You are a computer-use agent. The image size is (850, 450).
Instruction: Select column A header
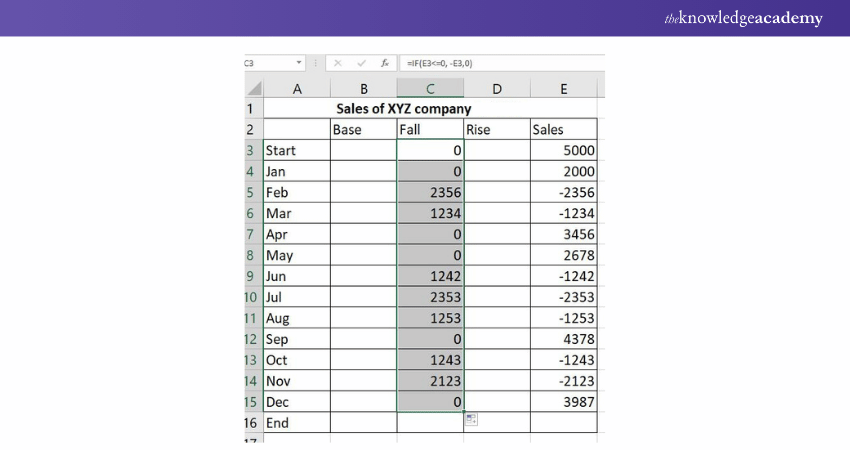coord(296,90)
